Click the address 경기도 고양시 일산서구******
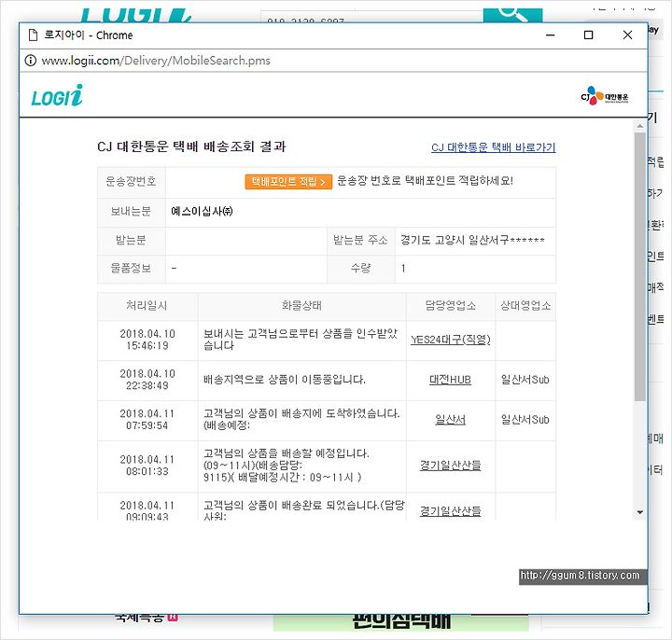672x640 pixels. (472, 240)
